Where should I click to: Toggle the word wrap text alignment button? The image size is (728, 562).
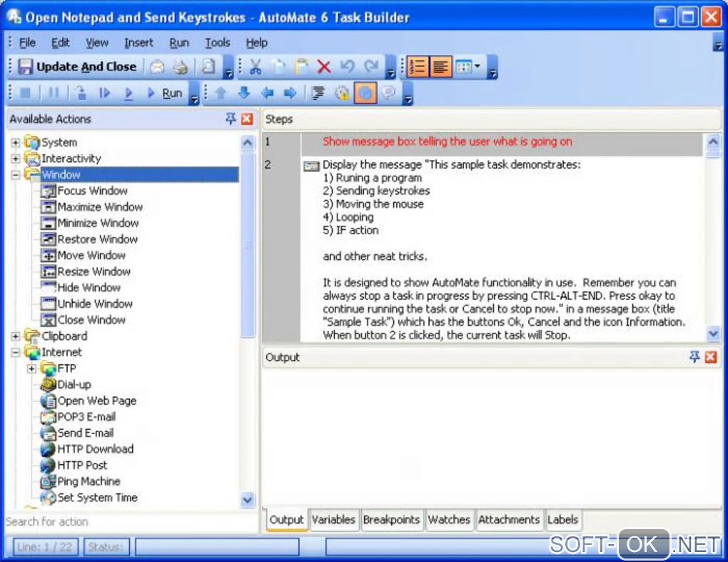pyautogui.click(x=440, y=67)
